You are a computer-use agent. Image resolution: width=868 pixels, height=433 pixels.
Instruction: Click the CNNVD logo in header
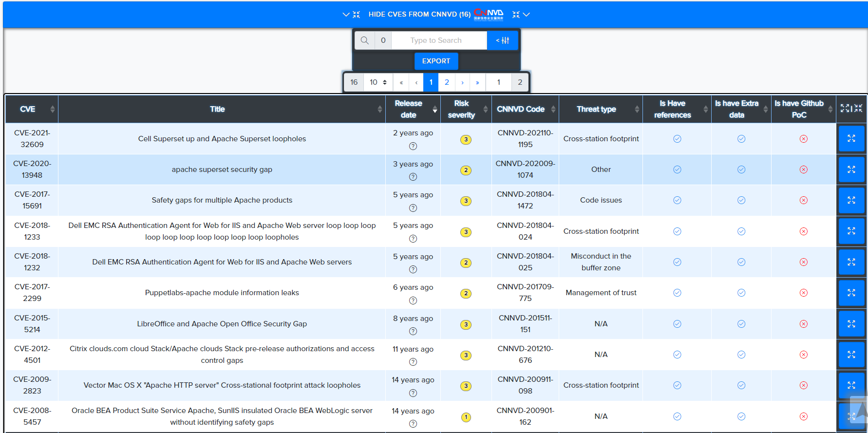pyautogui.click(x=489, y=14)
